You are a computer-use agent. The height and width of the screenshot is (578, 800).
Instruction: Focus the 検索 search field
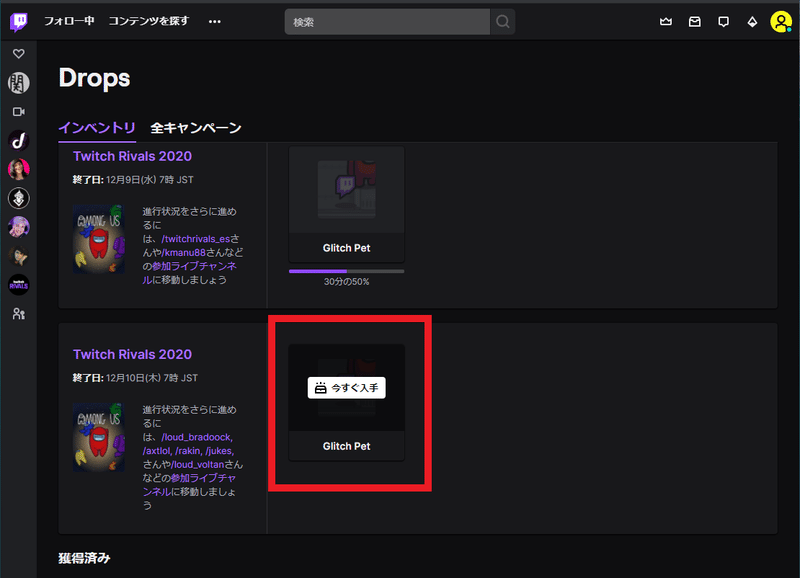click(387, 22)
